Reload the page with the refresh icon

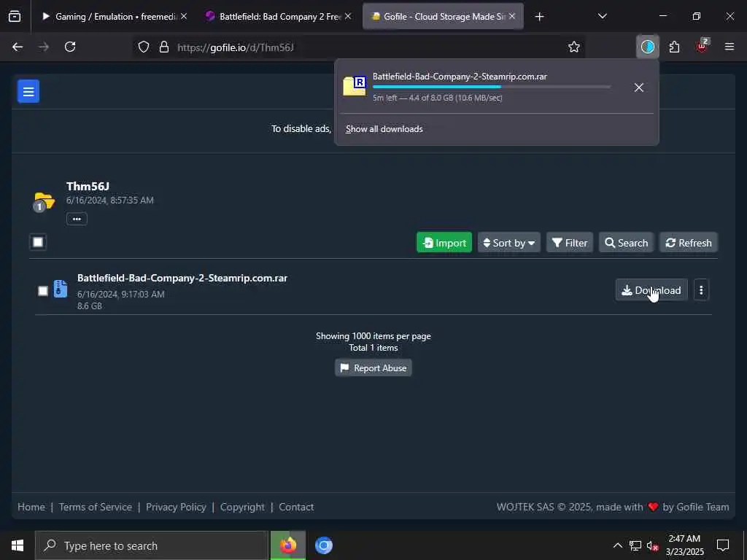tap(70, 47)
